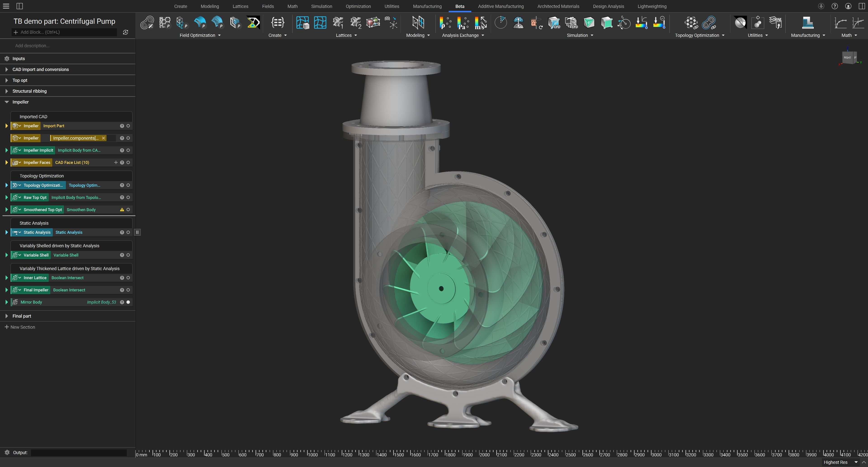Click the topology optimization hourglass icon
Viewport: 868px width, 467px height.
[253, 23]
